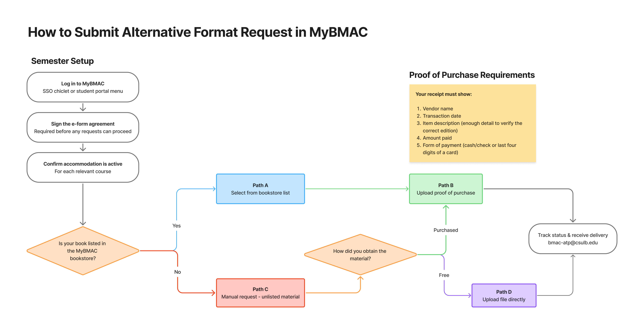The width and height of the screenshot is (644, 334).
Task: Click the "Purchased" connector label
Action: 446,230
